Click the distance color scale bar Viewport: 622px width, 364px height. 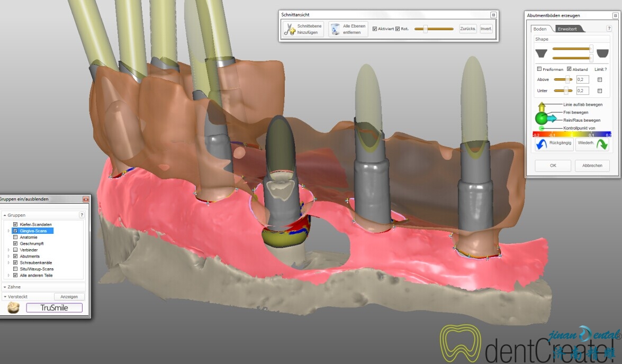tap(572, 134)
